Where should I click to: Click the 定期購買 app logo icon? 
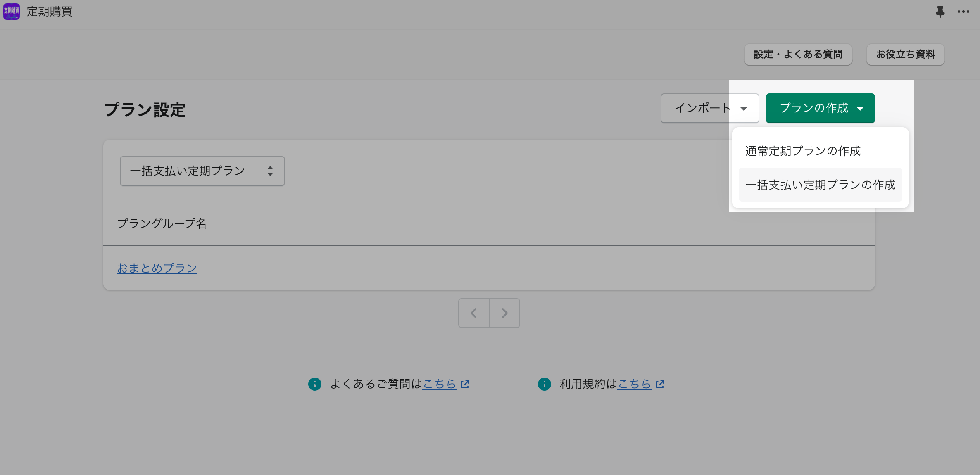(x=12, y=12)
